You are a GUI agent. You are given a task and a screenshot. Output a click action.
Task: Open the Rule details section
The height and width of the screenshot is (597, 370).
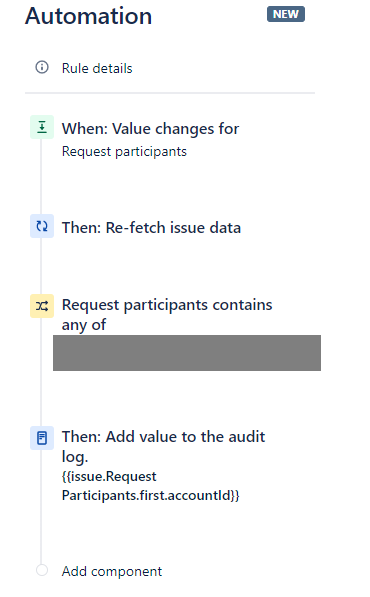pos(97,68)
